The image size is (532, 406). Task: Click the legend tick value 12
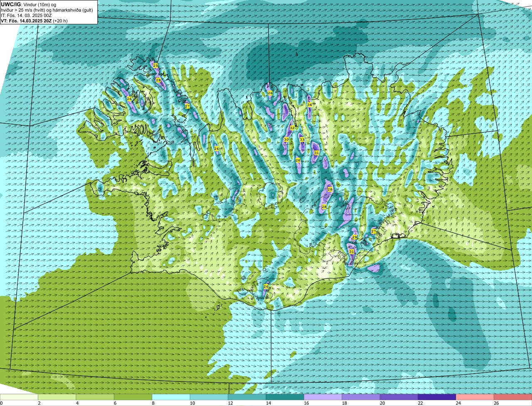230,403
